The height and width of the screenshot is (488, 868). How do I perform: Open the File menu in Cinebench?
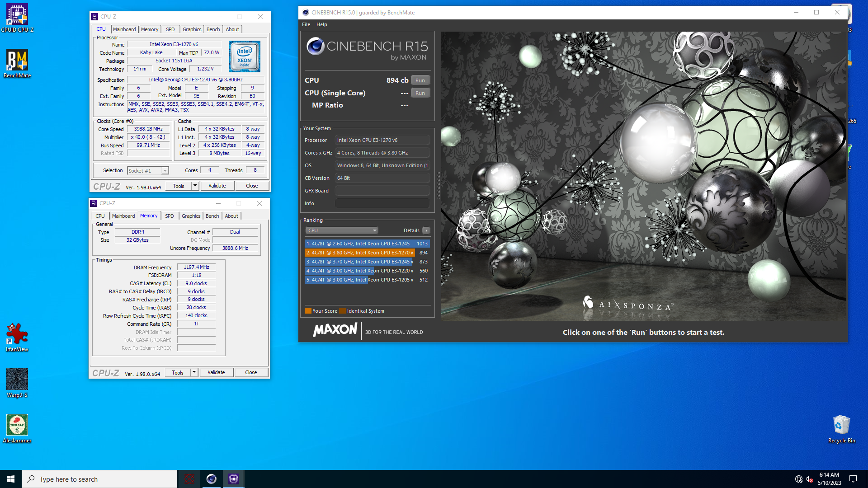306,24
